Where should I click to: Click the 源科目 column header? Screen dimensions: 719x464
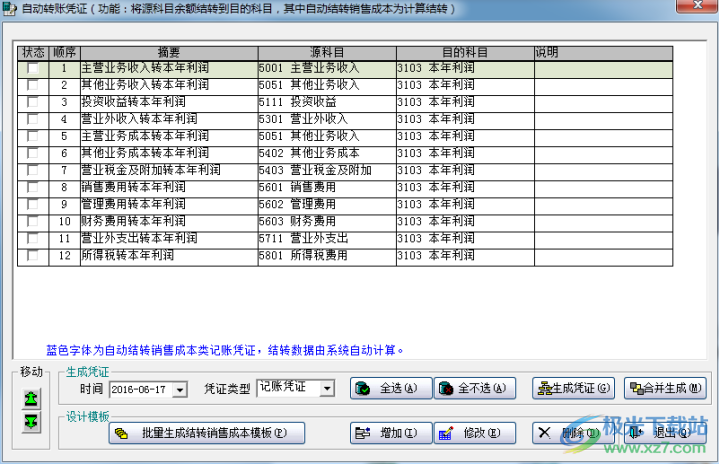(x=327, y=53)
